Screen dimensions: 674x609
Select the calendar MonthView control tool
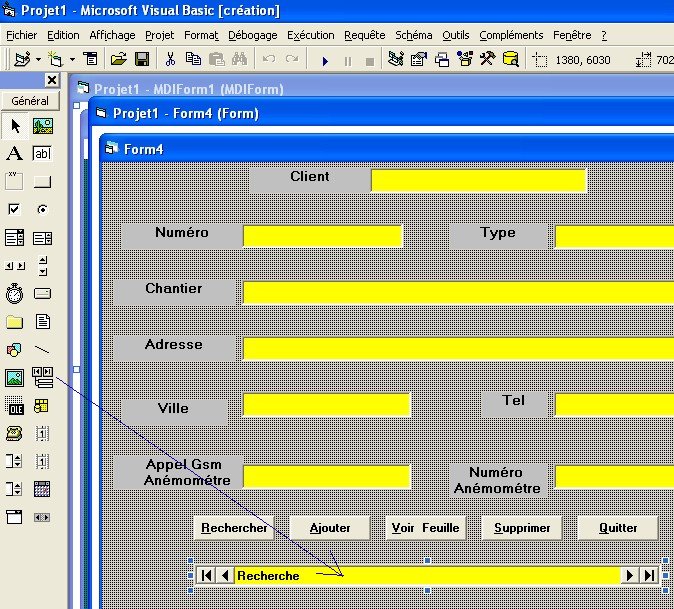[42, 489]
